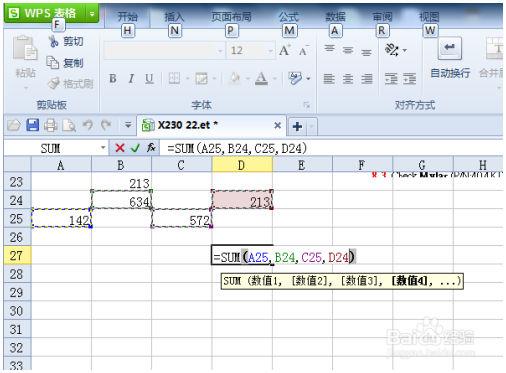506x373 pixels.
Task: Click the Copy icon in clipboard group
Action: tap(53, 62)
